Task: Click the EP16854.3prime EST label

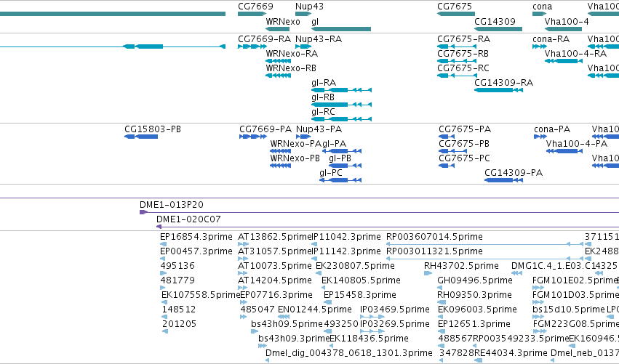Action: pos(196,237)
